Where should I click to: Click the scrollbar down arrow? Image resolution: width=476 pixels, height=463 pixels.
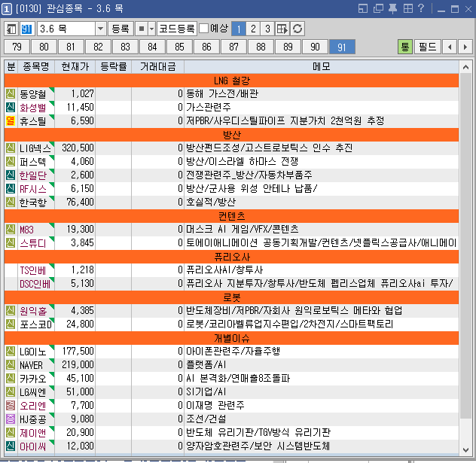point(465,449)
